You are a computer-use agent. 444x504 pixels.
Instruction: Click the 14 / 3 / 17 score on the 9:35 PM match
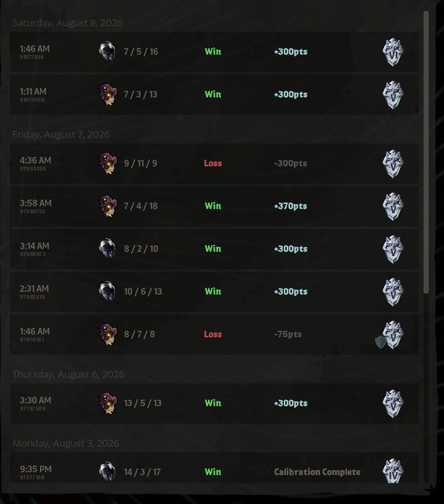coord(142,472)
